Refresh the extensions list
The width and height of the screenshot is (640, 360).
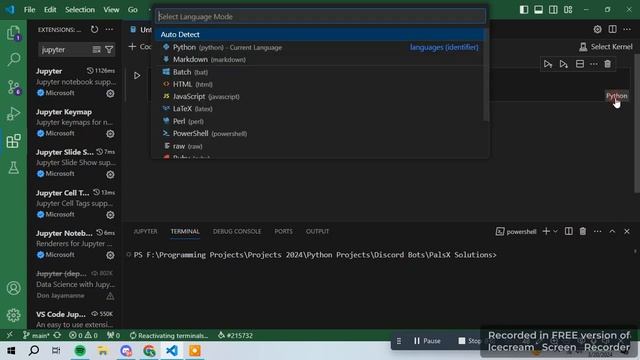94,29
